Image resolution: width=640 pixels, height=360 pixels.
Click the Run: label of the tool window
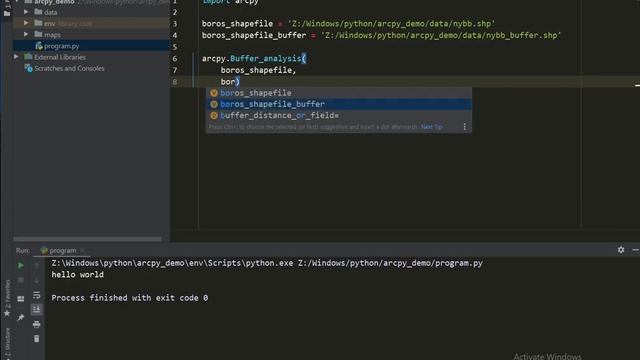(23, 250)
